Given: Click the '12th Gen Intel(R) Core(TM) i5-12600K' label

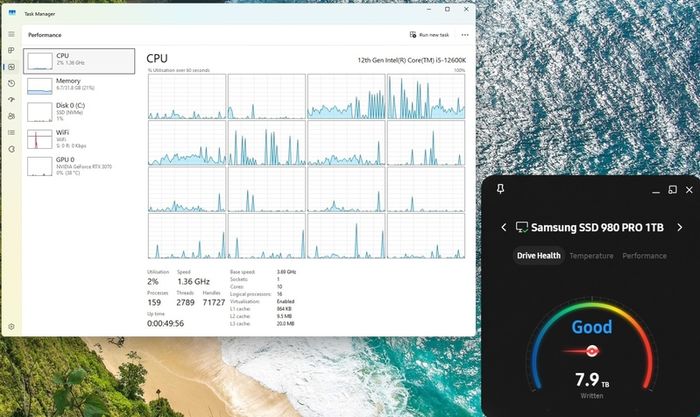Looking at the screenshot, I should pos(412,60).
